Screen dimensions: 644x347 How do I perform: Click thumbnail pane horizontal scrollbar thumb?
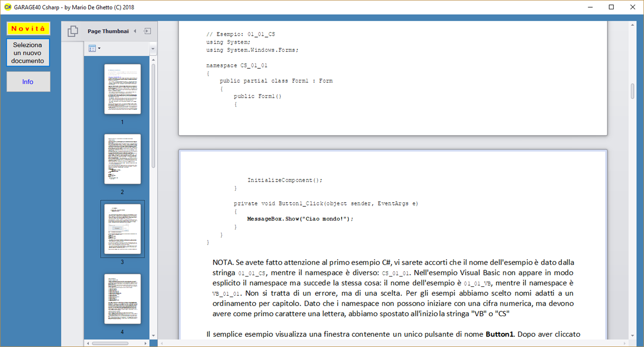click(110, 343)
